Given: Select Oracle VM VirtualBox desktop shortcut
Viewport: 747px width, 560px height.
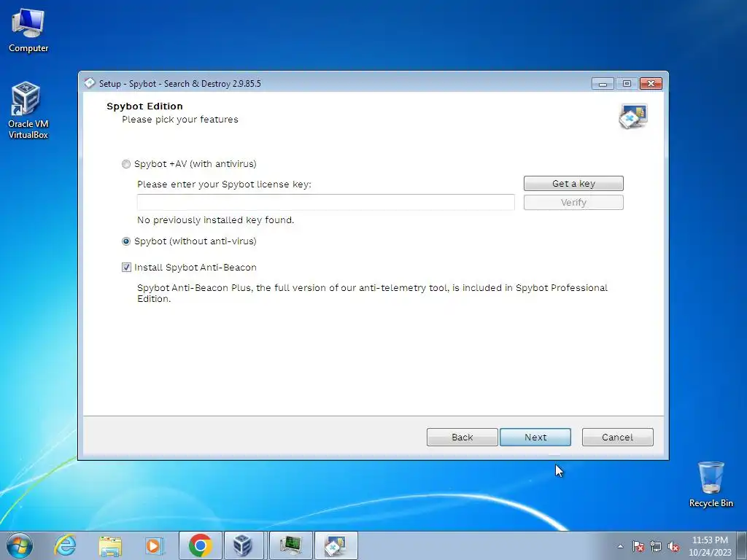Looking at the screenshot, I should point(28,111).
